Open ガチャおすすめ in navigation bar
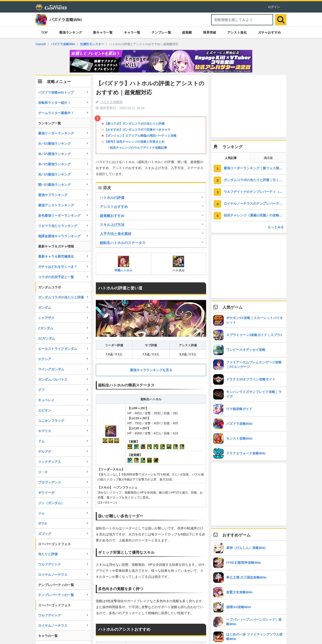 (x=269, y=33)
